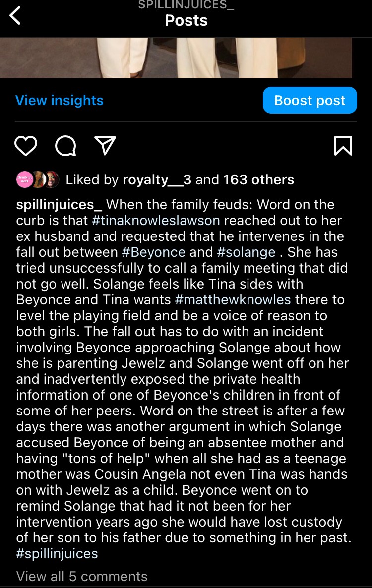The width and height of the screenshot is (372, 588).
Task: Open royalty__3 profile from likes
Action: [x=157, y=179]
